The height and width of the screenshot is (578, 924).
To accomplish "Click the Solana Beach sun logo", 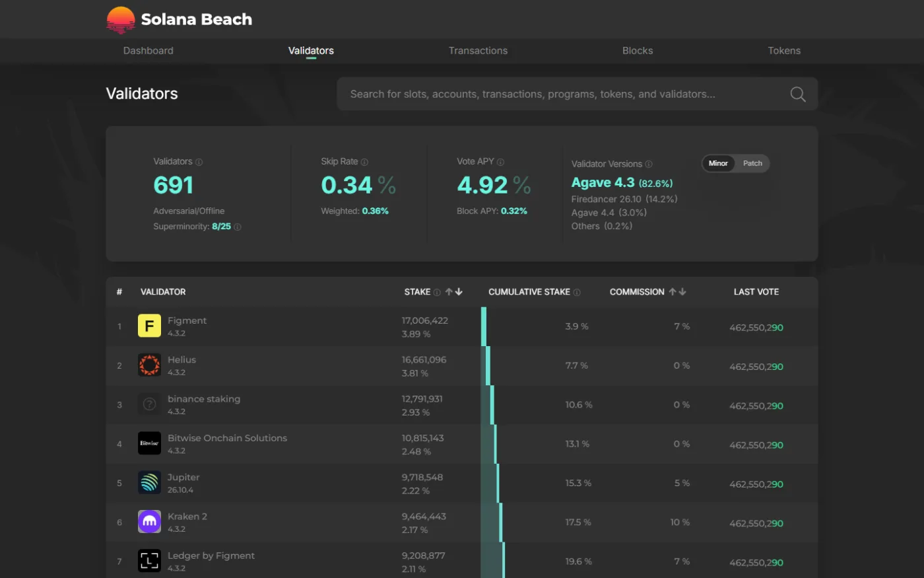I will click(x=121, y=20).
